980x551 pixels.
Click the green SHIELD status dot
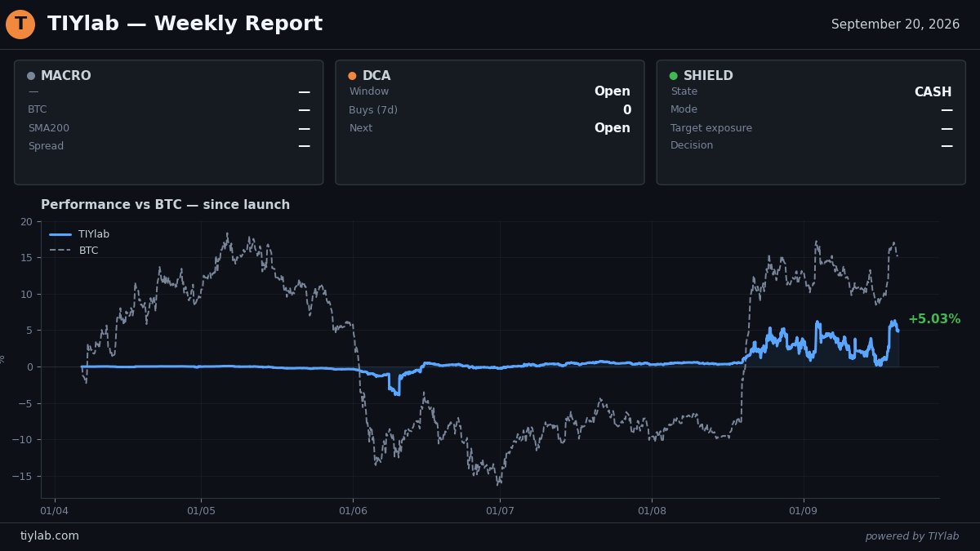[673, 76]
